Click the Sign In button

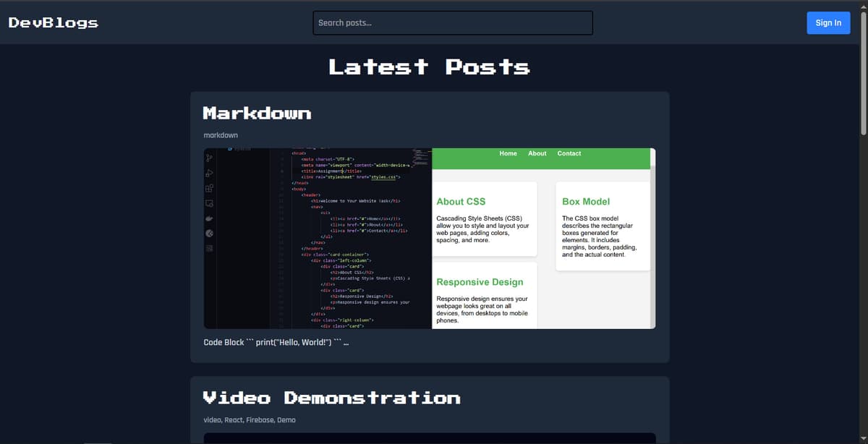click(828, 22)
